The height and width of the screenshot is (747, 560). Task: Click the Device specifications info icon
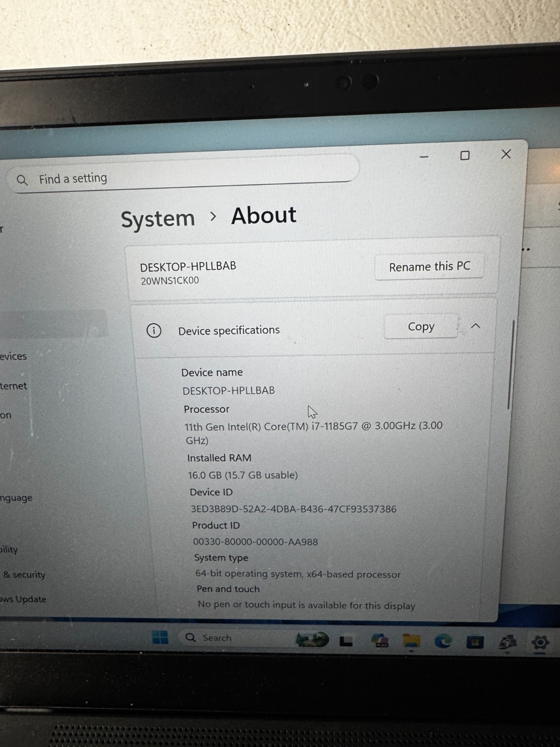pyautogui.click(x=154, y=331)
